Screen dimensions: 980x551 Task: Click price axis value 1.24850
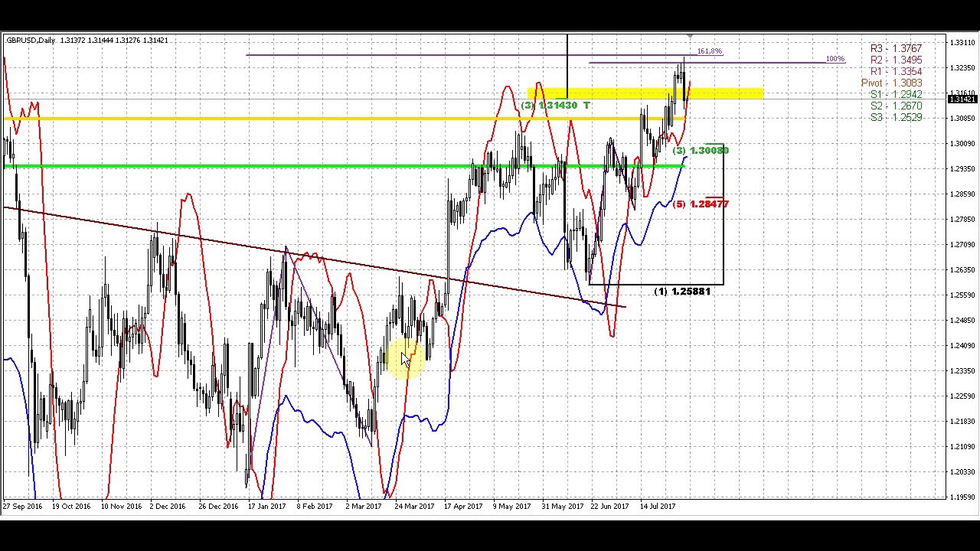(963, 321)
